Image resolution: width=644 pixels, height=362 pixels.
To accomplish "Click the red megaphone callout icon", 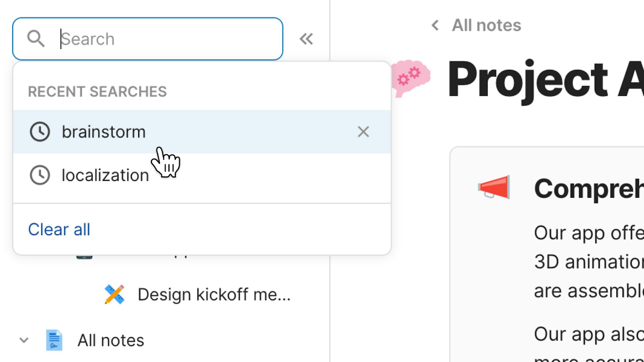I will 494,188.
